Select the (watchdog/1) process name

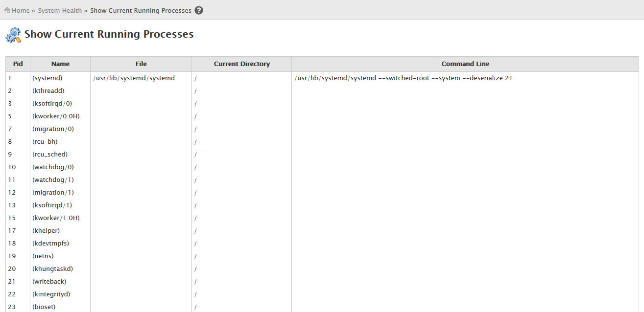[53, 180]
